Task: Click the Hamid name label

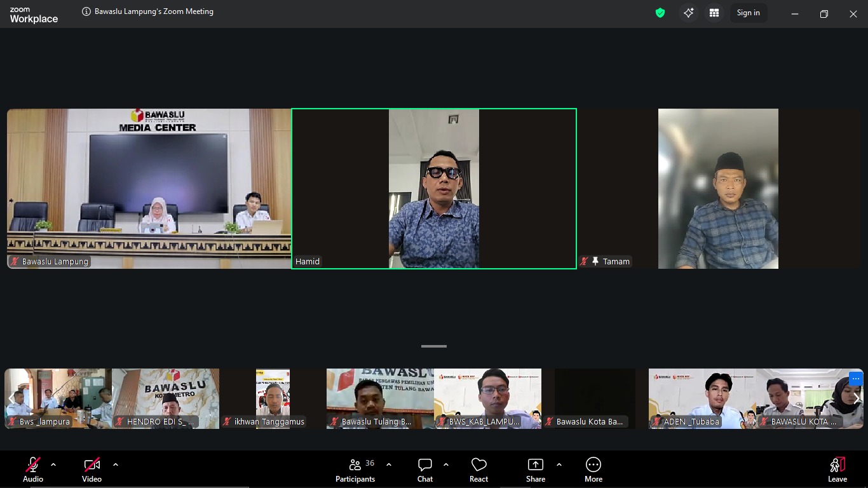Action: click(x=308, y=261)
